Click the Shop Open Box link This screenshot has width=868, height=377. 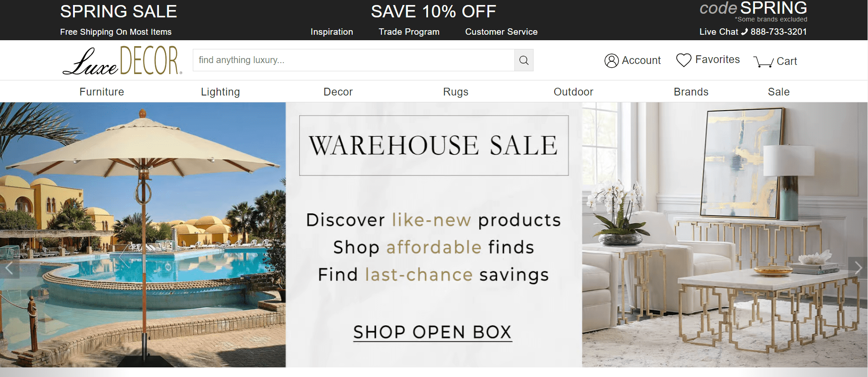tap(433, 332)
